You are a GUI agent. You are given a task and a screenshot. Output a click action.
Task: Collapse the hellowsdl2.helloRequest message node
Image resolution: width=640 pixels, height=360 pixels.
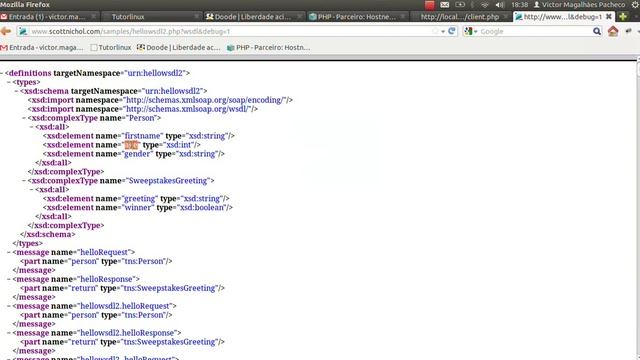(x=9, y=306)
